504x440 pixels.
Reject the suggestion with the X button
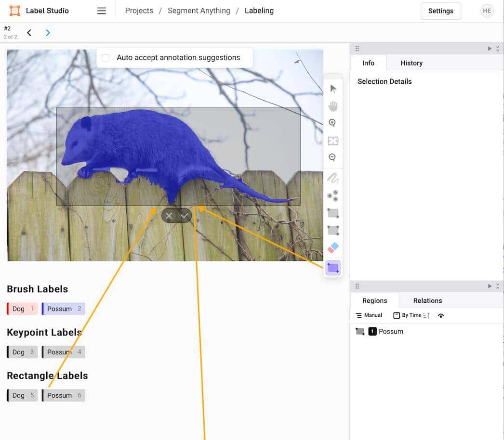pos(169,216)
